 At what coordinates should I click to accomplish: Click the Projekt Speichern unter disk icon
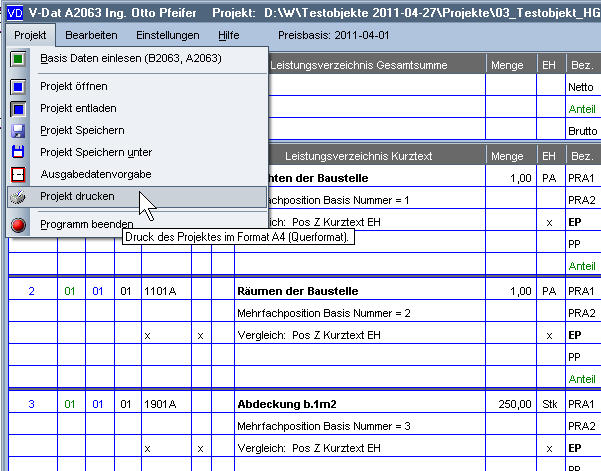(18, 152)
